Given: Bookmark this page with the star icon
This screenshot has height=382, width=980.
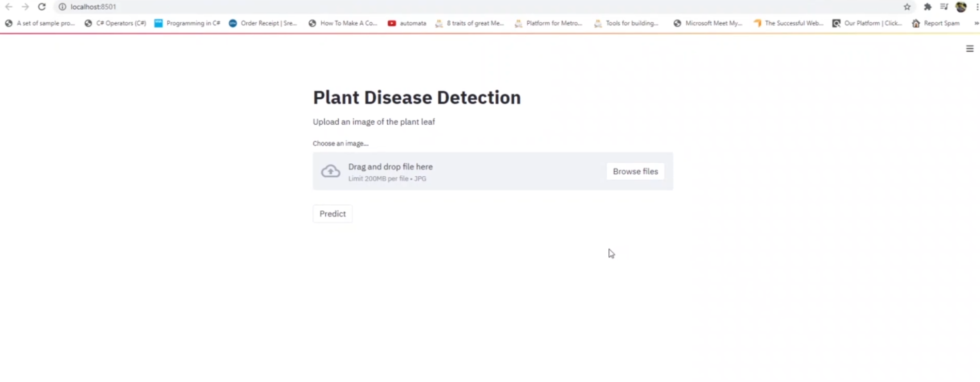Looking at the screenshot, I should 907,7.
